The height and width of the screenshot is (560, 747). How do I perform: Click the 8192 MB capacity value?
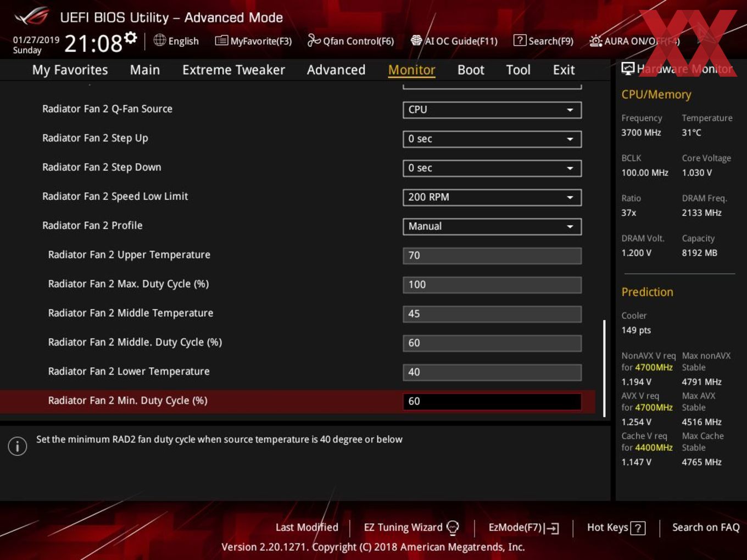point(700,253)
